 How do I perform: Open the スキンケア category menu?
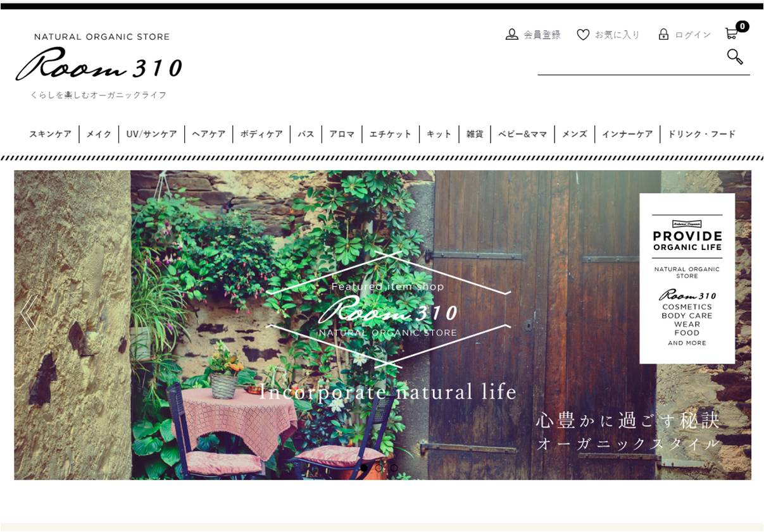[x=50, y=134]
